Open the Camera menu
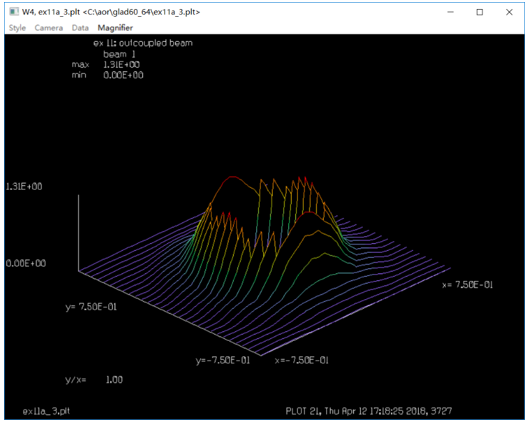Screen dimensions: 528x424 point(49,28)
